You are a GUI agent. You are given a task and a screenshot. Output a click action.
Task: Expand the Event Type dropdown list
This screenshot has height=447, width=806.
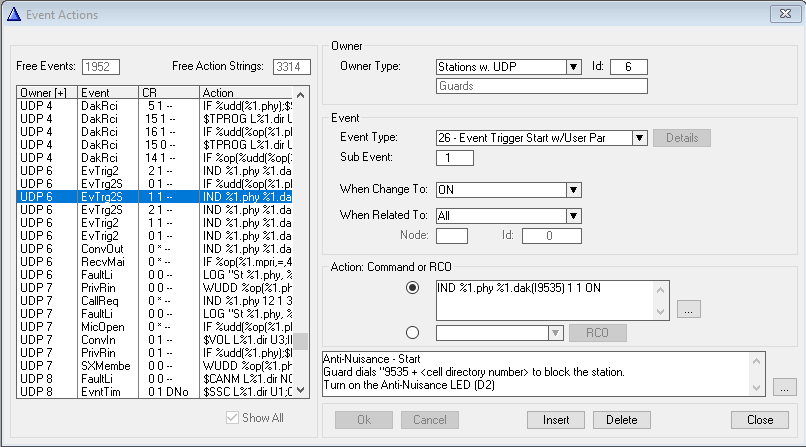[x=639, y=138]
